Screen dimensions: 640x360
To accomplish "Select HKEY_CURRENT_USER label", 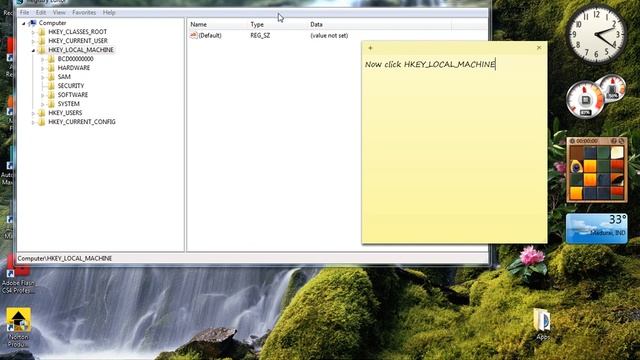I will pyautogui.click(x=78, y=41).
